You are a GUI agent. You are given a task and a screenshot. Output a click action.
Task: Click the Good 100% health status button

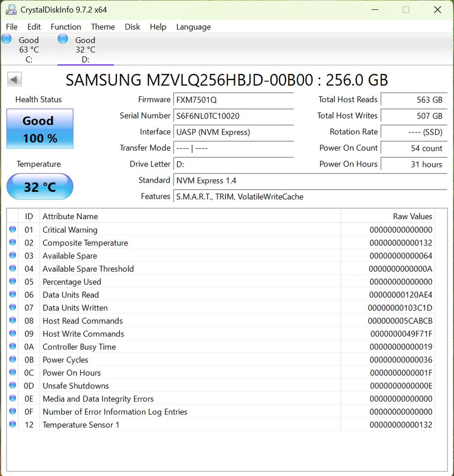[39, 128]
